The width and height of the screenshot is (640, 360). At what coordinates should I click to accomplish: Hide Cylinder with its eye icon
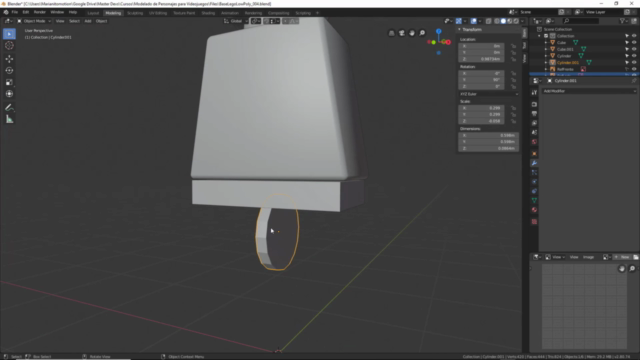(x=634, y=56)
